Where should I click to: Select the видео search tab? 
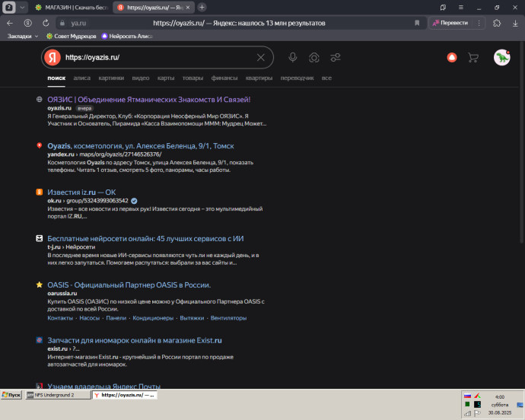tap(141, 78)
